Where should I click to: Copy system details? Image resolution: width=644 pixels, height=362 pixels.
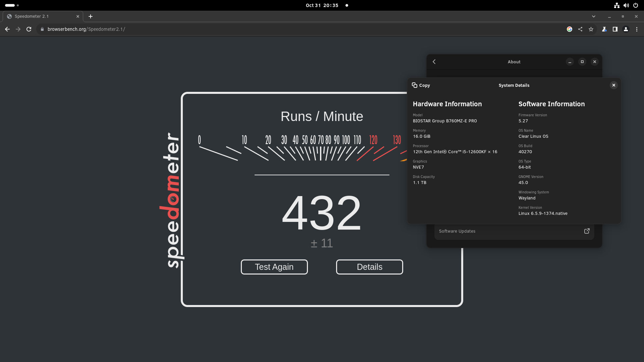click(x=421, y=85)
